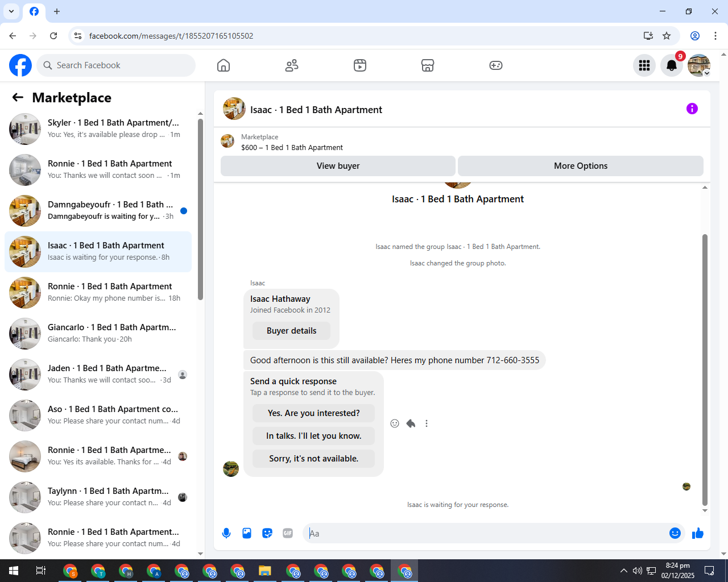Image resolution: width=728 pixels, height=582 pixels.
Task: Open Giancarlo 'Thank you' conversation
Action: click(98, 334)
